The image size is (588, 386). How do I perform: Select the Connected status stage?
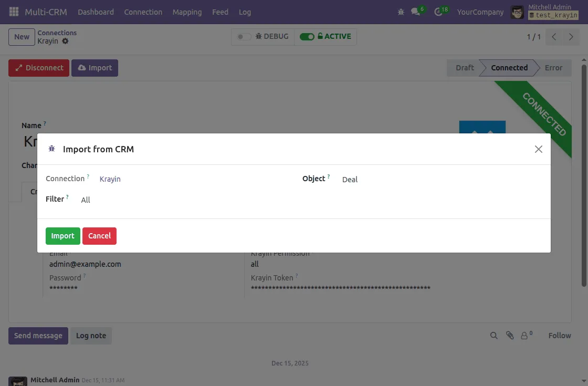coord(509,68)
